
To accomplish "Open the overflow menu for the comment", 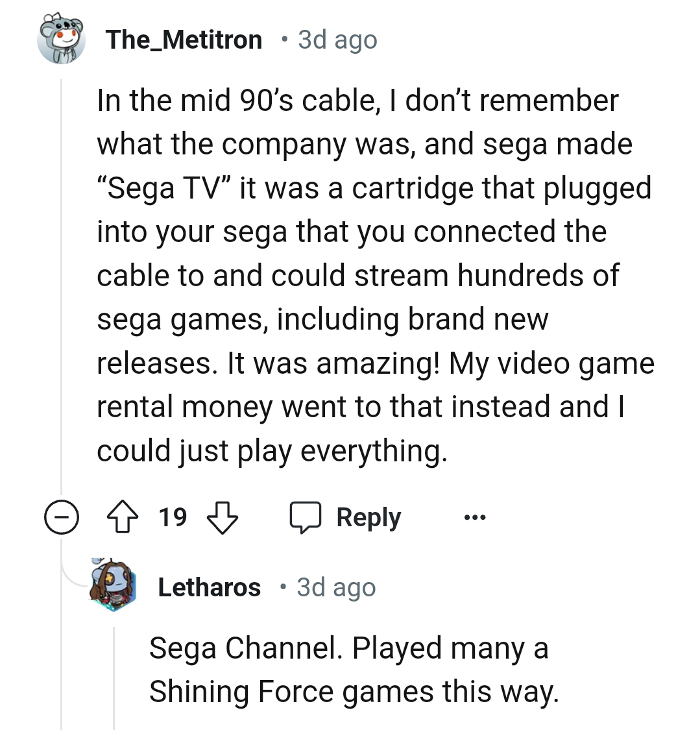I will click(474, 517).
